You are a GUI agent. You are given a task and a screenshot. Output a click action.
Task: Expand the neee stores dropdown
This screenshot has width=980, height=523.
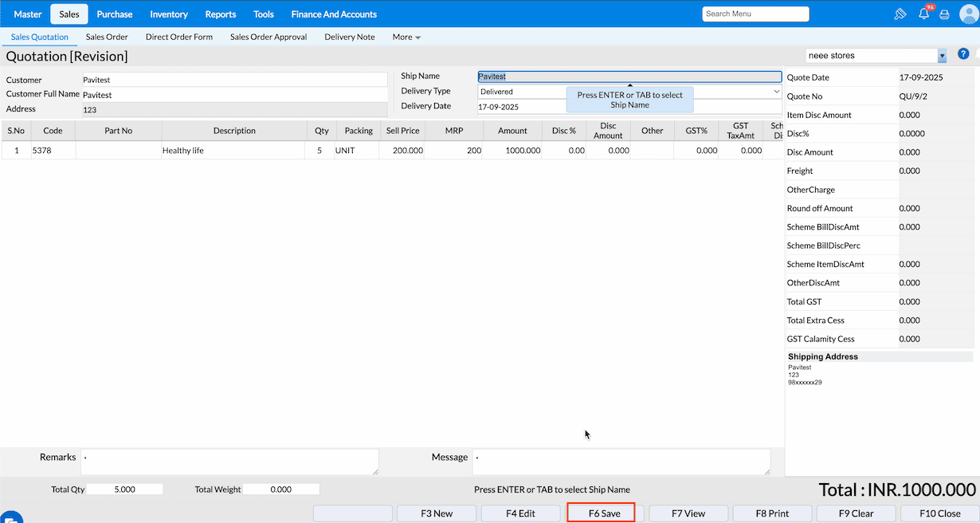click(x=943, y=56)
